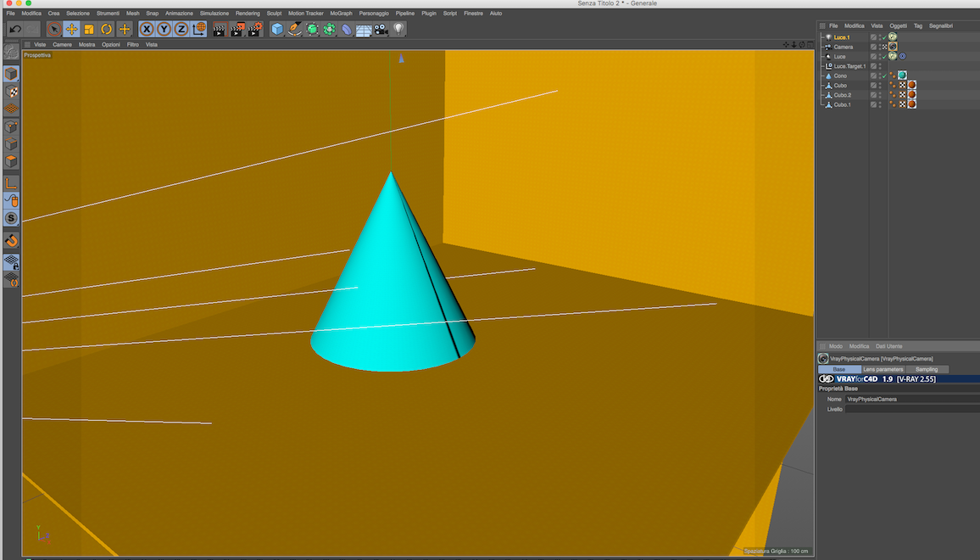Click Camera's VrayPhysicalCamera tag
Viewport: 980px width, 560px height.
pos(893,47)
